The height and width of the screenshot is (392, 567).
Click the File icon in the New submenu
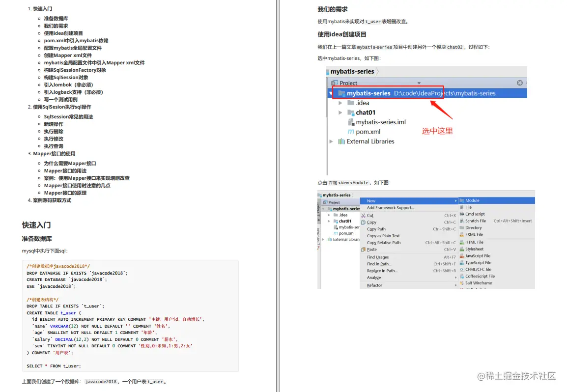pos(462,207)
